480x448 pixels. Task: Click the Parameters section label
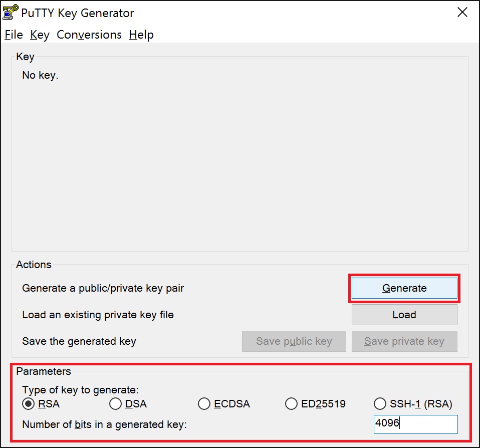44,371
